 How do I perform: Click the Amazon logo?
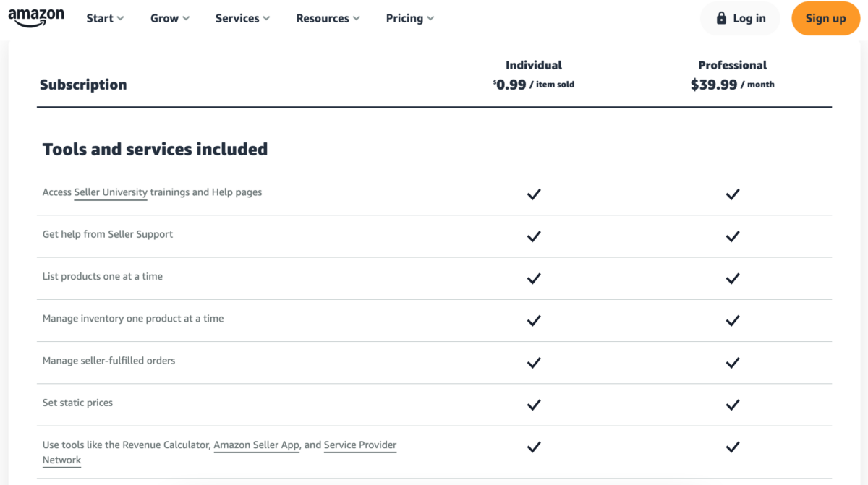click(x=36, y=17)
